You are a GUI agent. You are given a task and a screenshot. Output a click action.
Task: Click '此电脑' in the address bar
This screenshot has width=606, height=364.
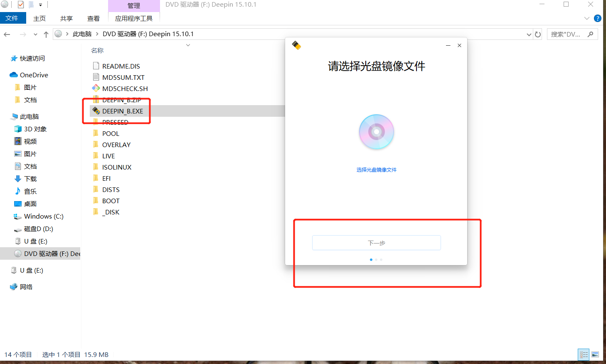tap(82, 34)
